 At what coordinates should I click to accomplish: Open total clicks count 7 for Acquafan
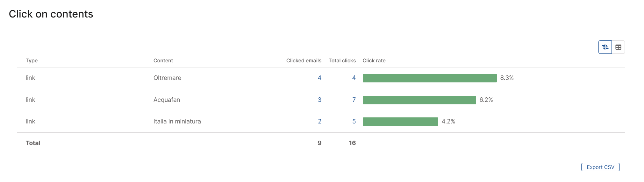[354, 100]
